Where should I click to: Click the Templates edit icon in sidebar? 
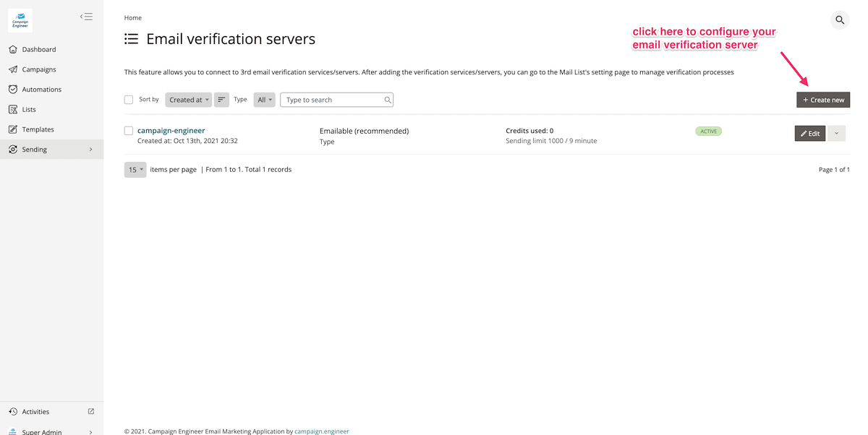[13, 130]
